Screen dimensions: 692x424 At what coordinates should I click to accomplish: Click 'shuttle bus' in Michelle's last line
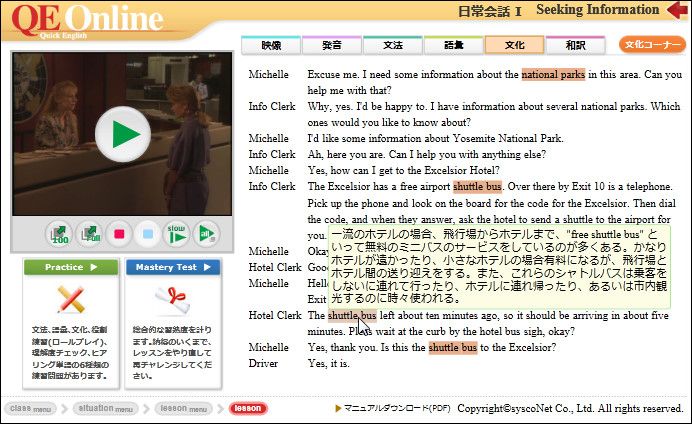[x=453, y=348]
